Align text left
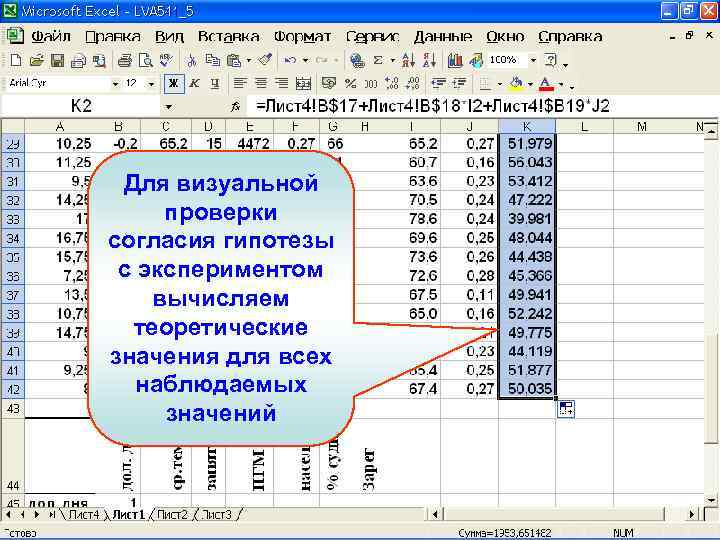 click(x=240, y=84)
